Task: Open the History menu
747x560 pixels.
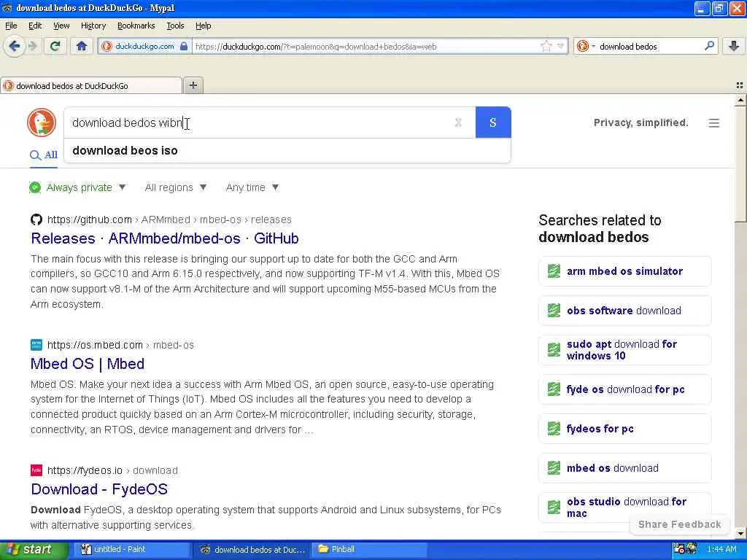Action: coord(93,26)
